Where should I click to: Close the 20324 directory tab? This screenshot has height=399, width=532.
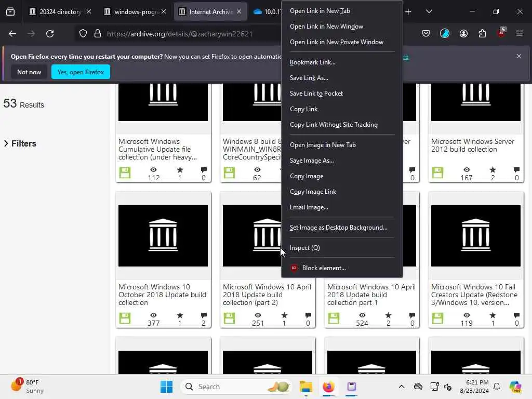pyautogui.click(x=89, y=11)
